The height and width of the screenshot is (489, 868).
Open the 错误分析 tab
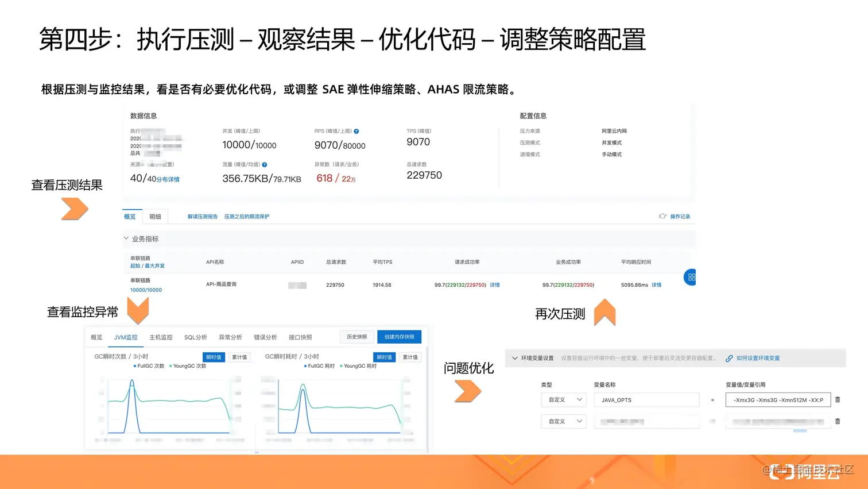coord(265,337)
